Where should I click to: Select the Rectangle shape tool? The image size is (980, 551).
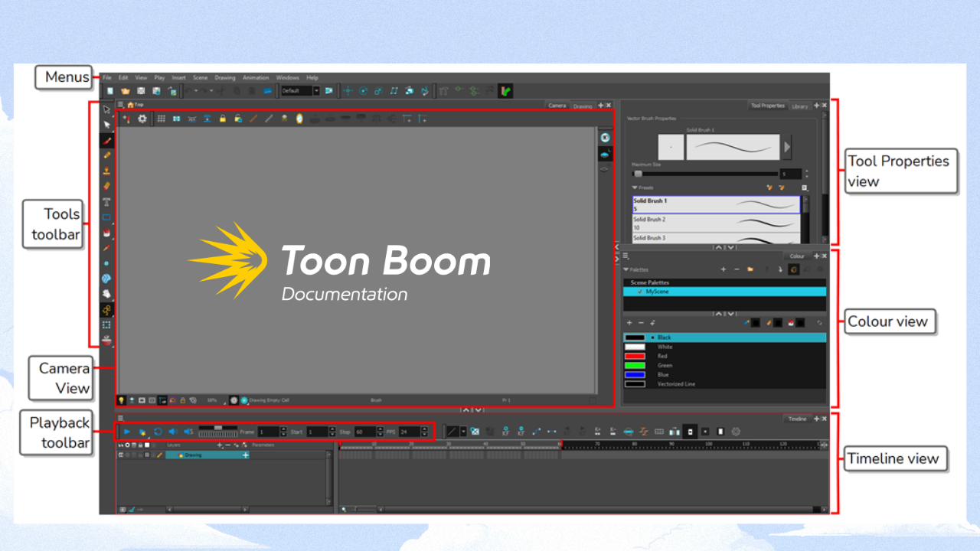[107, 217]
